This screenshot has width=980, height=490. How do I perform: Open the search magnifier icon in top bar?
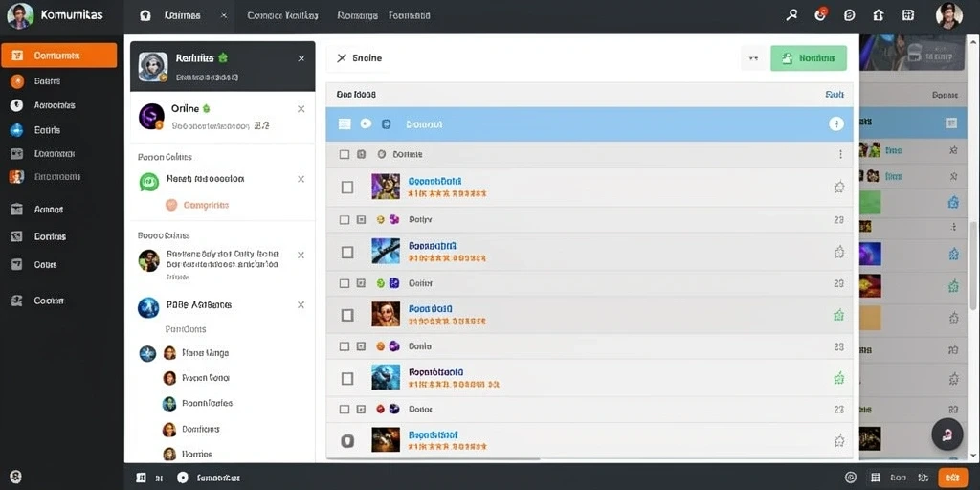[x=791, y=15]
